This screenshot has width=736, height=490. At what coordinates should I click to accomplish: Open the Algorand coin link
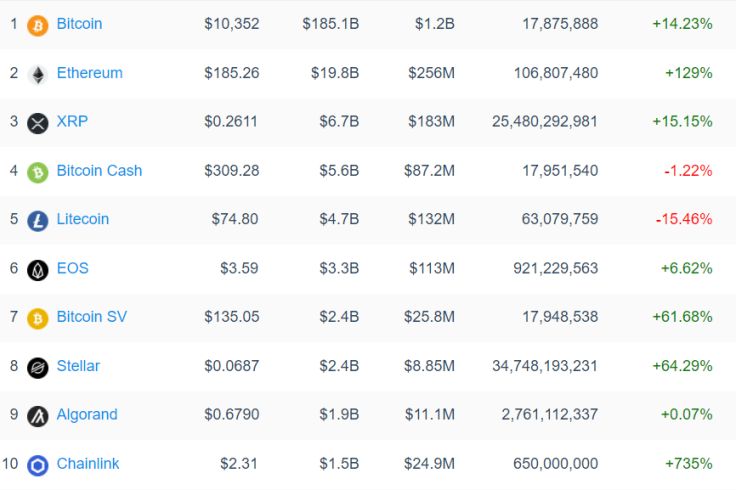pyautogui.click(x=87, y=414)
